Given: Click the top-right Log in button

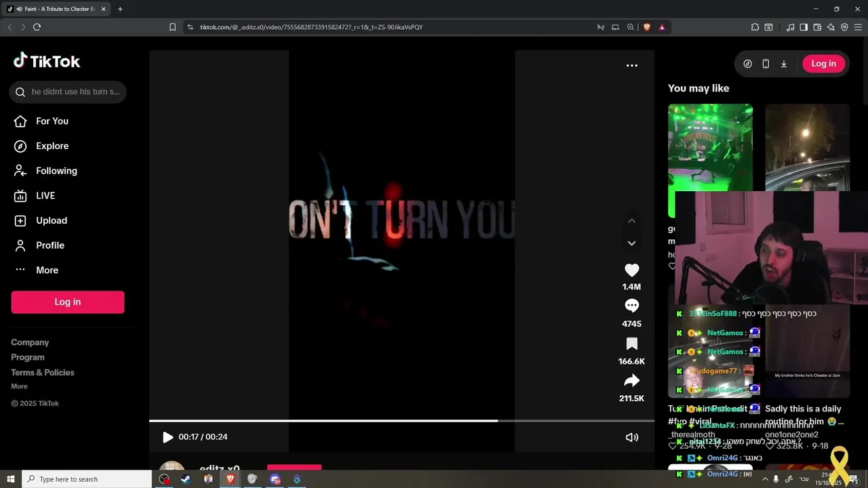Looking at the screenshot, I should coord(824,64).
